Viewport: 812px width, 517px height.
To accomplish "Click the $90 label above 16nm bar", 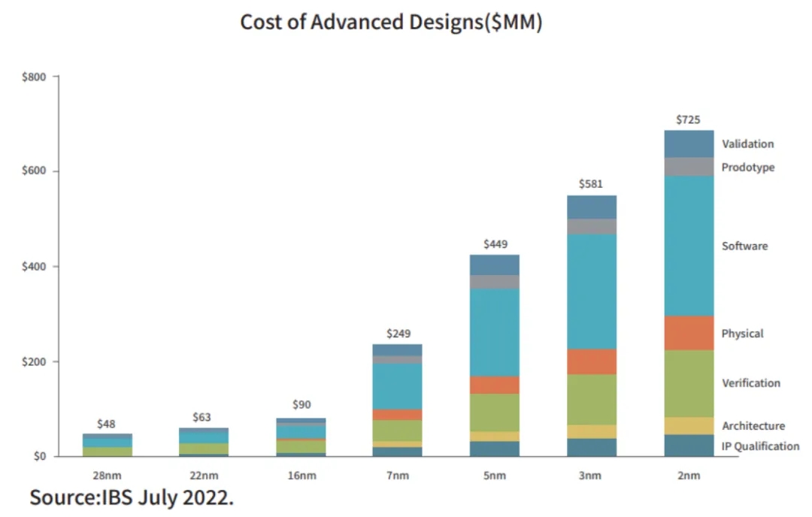I will (x=300, y=406).
